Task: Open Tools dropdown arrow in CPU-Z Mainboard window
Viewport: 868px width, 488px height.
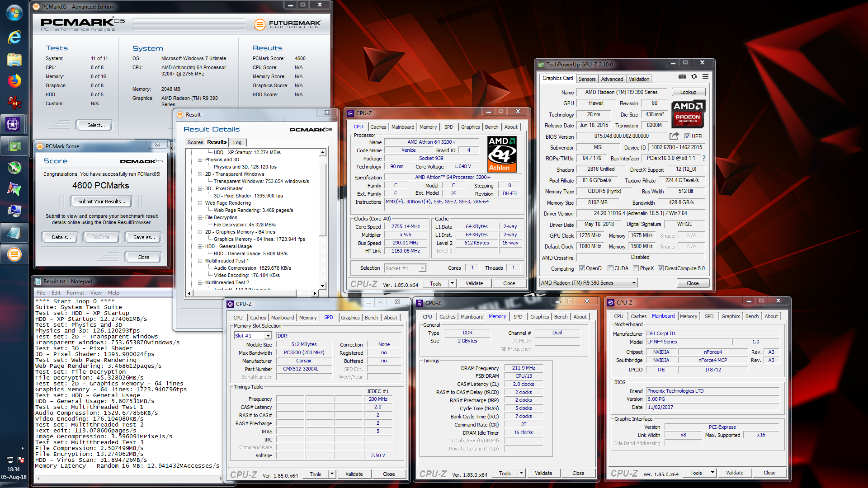Action: [712, 473]
